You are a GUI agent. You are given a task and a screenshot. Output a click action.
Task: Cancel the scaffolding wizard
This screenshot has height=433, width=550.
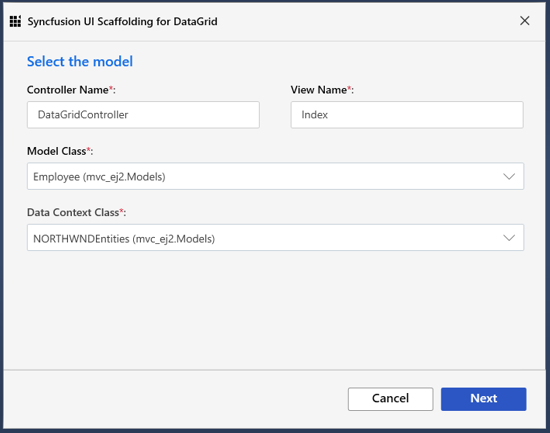(x=390, y=399)
